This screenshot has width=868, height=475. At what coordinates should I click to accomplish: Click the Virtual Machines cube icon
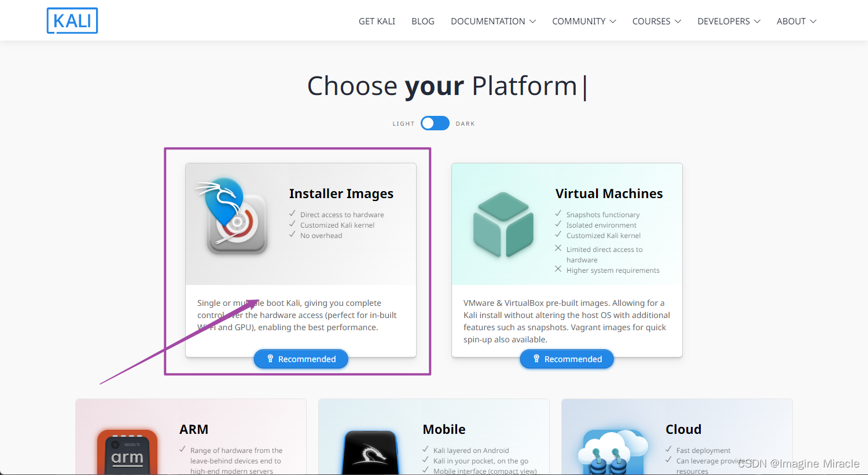(x=503, y=225)
